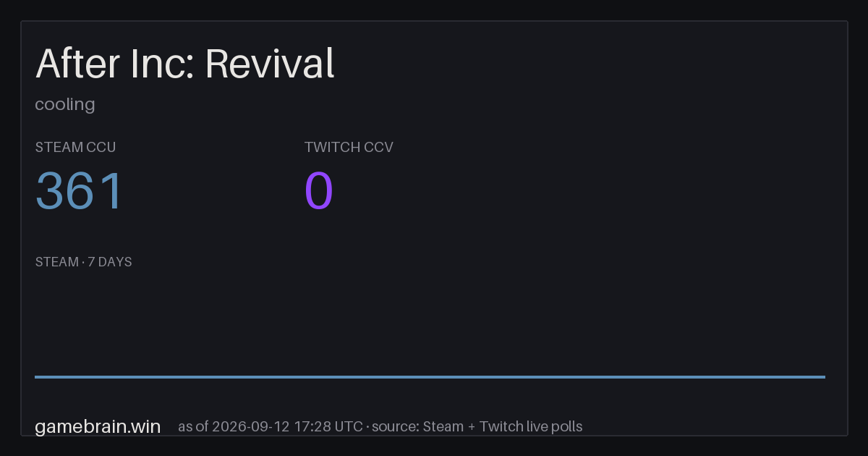Click the STEAM CCU label
This screenshot has height=456, width=868.
coord(75,147)
